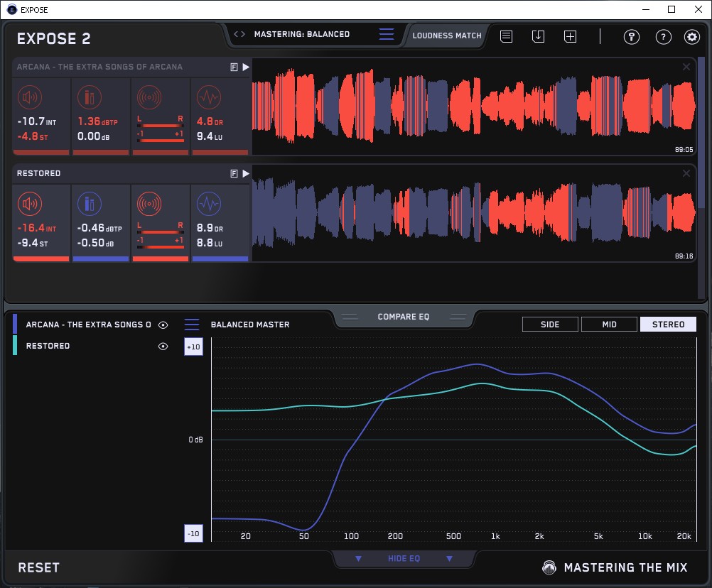This screenshot has height=588, width=712.
Task: Click the Restored waveform display
Action: tap(474, 213)
